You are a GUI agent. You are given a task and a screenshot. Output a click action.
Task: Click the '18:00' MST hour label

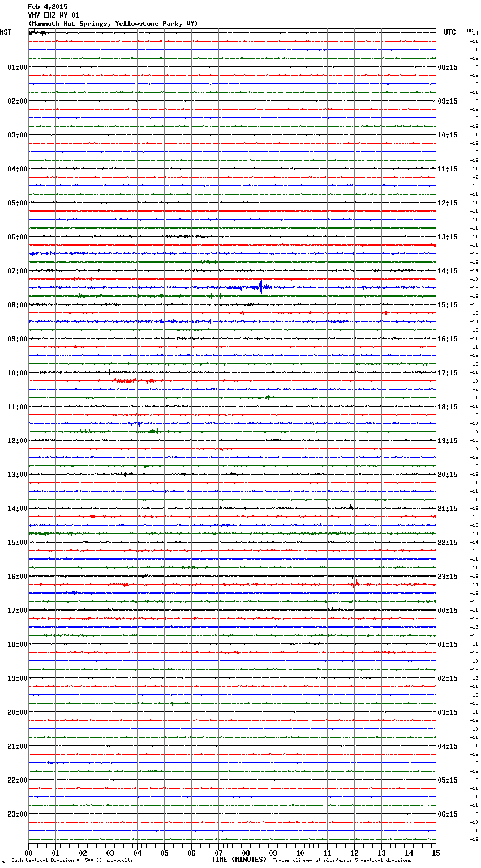(x=17, y=644)
